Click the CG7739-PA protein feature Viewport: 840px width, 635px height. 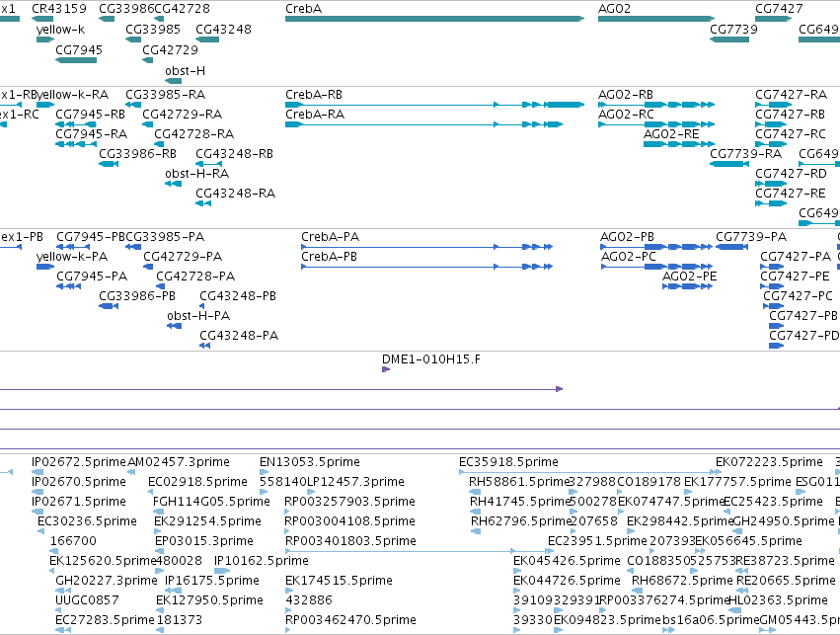(731, 247)
